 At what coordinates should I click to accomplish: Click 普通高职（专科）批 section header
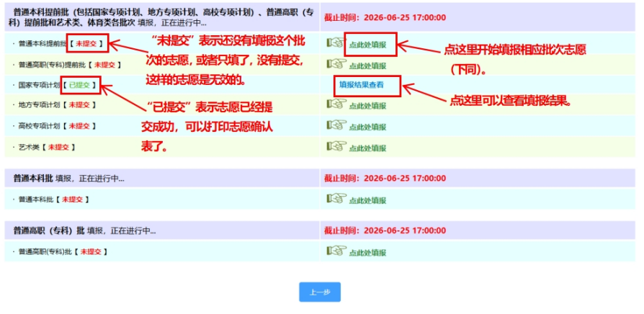click(49, 230)
